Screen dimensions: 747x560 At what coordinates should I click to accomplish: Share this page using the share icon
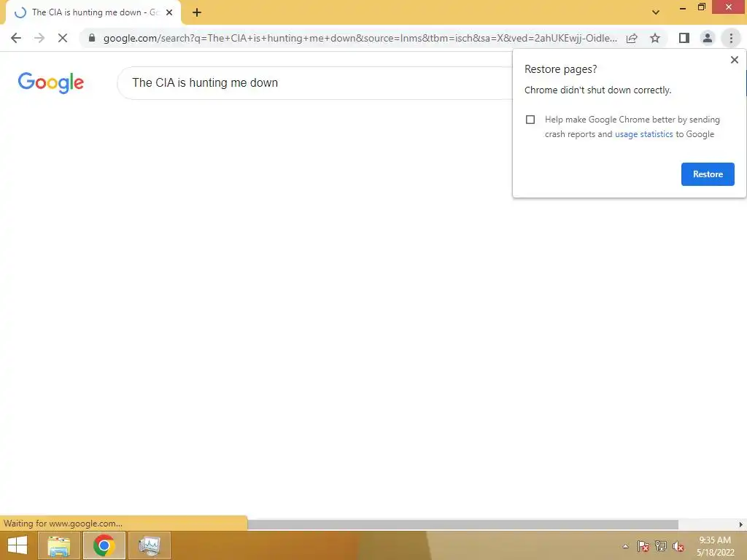pyautogui.click(x=632, y=38)
